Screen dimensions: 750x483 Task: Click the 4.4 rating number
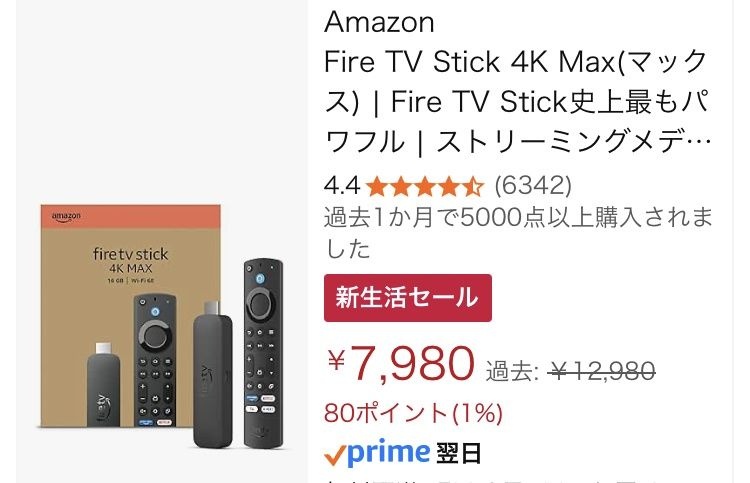click(342, 186)
